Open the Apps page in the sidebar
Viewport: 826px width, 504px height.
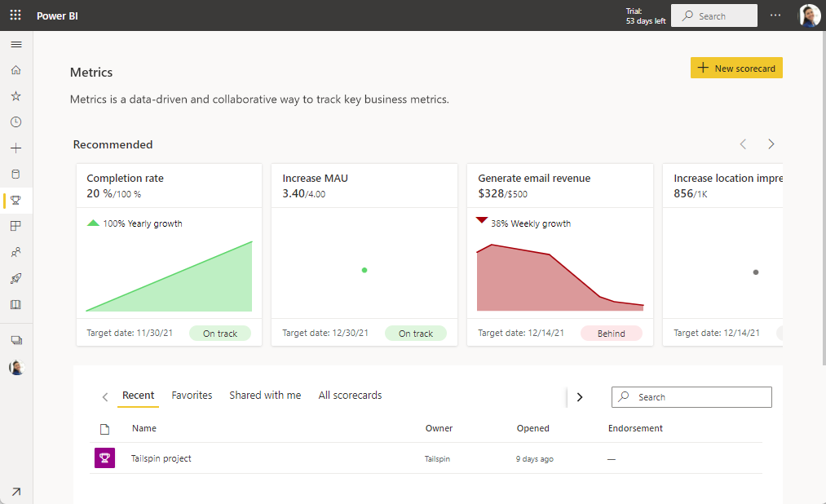point(15,226)
